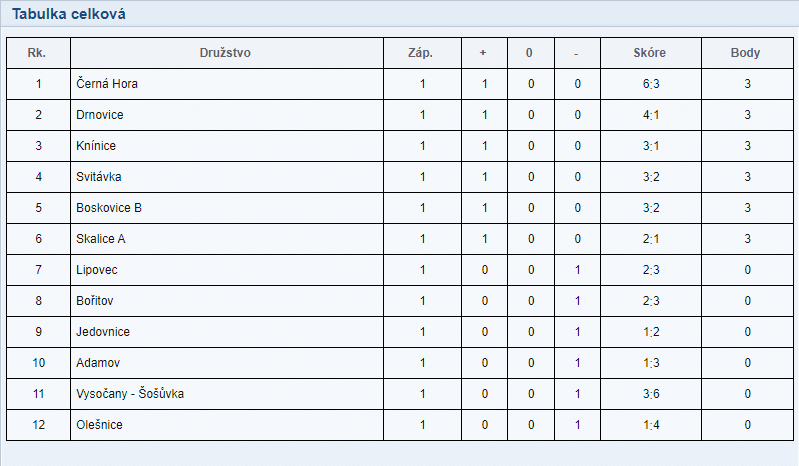This screenshot has width=799, height=466.
Task: Open the Černá Hora team link
Action: pyautogui.click(x=107, y=84)
